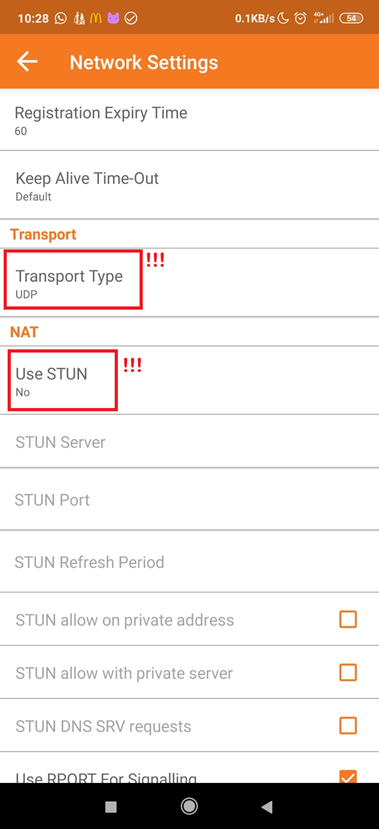Tap the battery indicator icon
The image size is (379, 829).
tap(352, 19)
